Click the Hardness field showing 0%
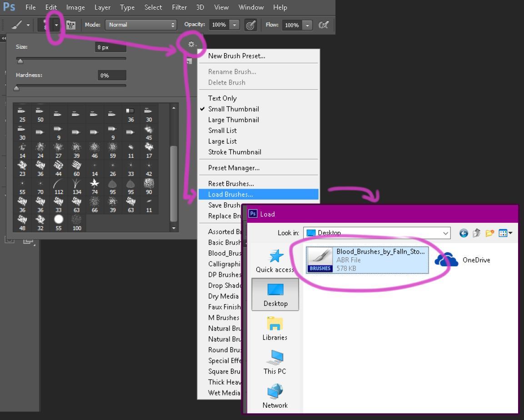The image size is (524, 420). pyautogui.click(x=112, y=75)
